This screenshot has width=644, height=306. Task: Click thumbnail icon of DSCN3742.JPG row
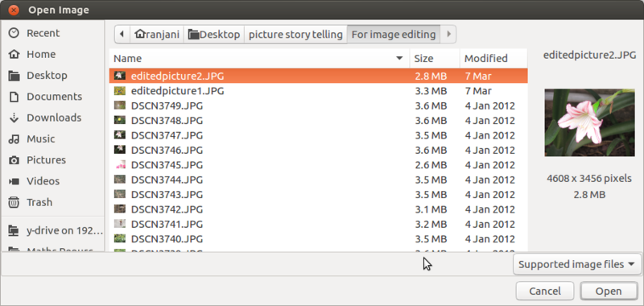tap(119, 209)
